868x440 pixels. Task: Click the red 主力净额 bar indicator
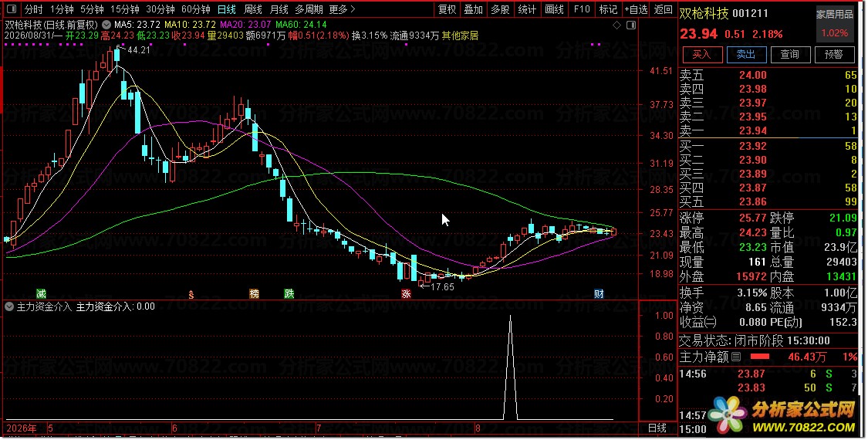[759, 357]
